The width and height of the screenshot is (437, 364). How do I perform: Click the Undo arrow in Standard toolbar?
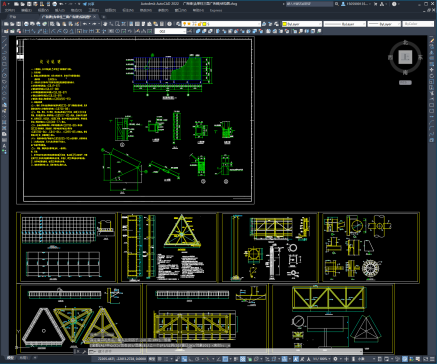[85, 24]
